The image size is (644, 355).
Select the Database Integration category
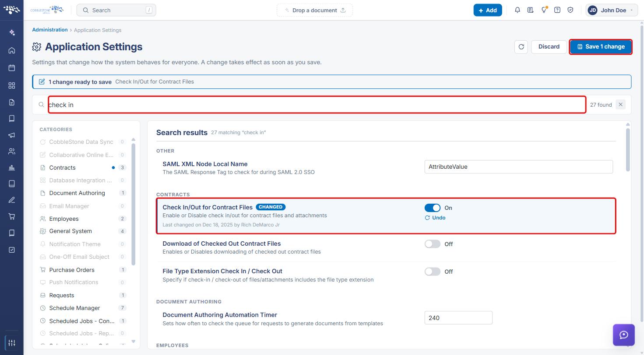coord(83,180)
